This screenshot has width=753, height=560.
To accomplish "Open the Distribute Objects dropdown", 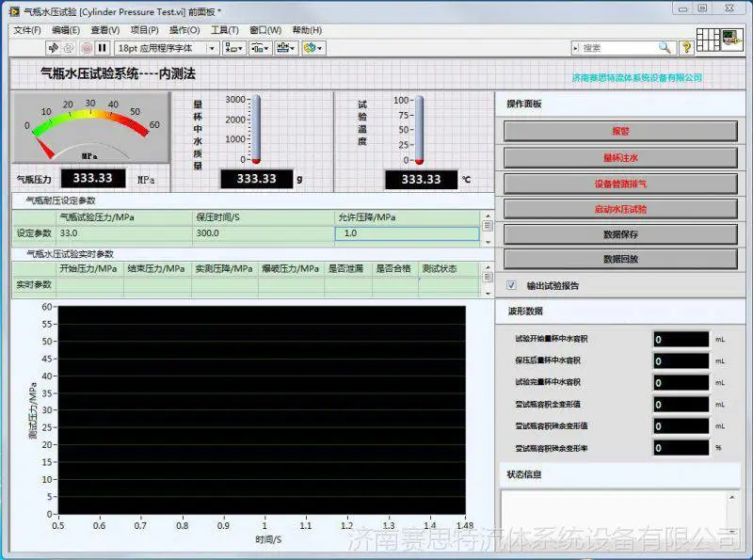I will 260,48.
